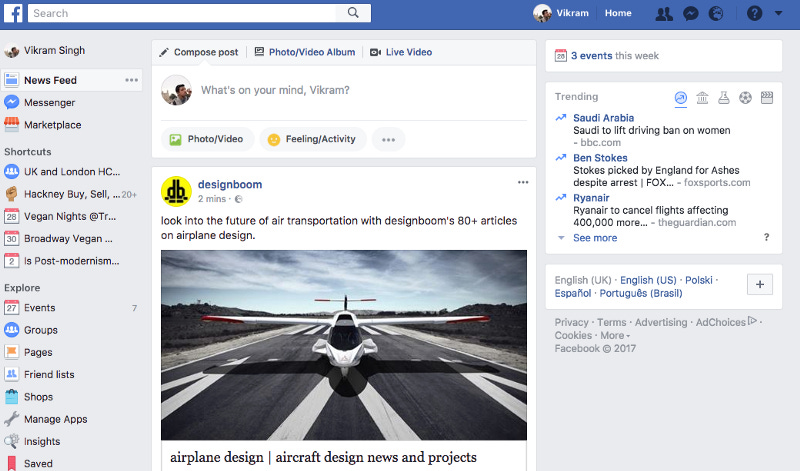Open Saudi Arabia trending topic
Viewport: 800px width, 471px height.
coord(604,118)
